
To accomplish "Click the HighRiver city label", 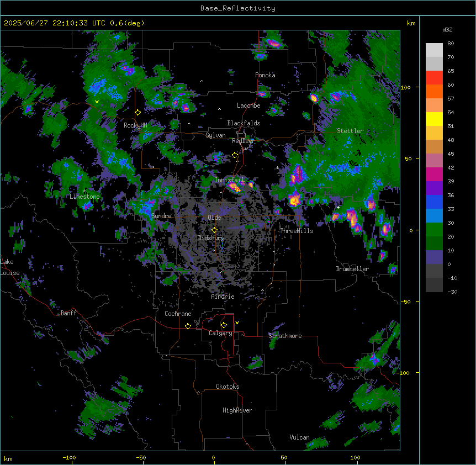I will (237, 410).
